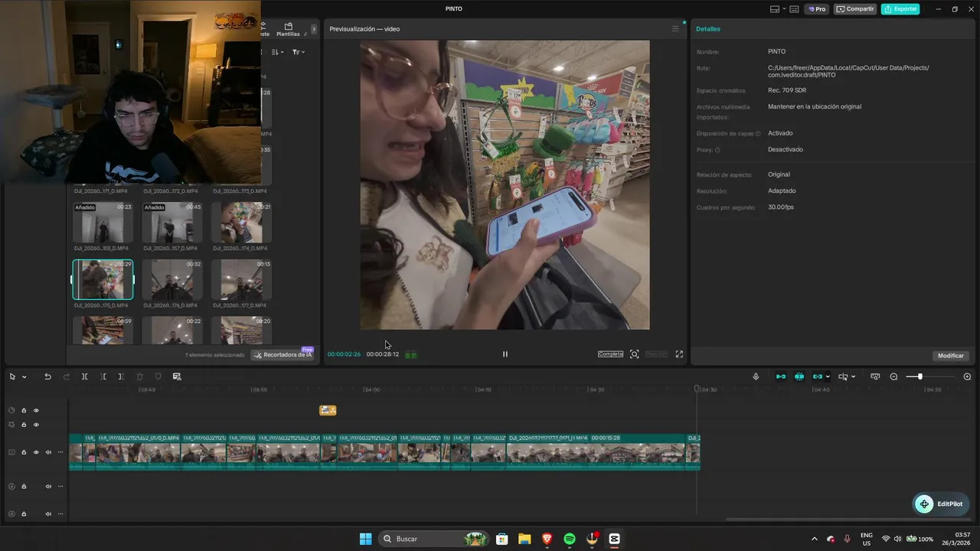The image size is (980, 551).
Task: Trim clip left of playhead
Action: pos(103,377)
